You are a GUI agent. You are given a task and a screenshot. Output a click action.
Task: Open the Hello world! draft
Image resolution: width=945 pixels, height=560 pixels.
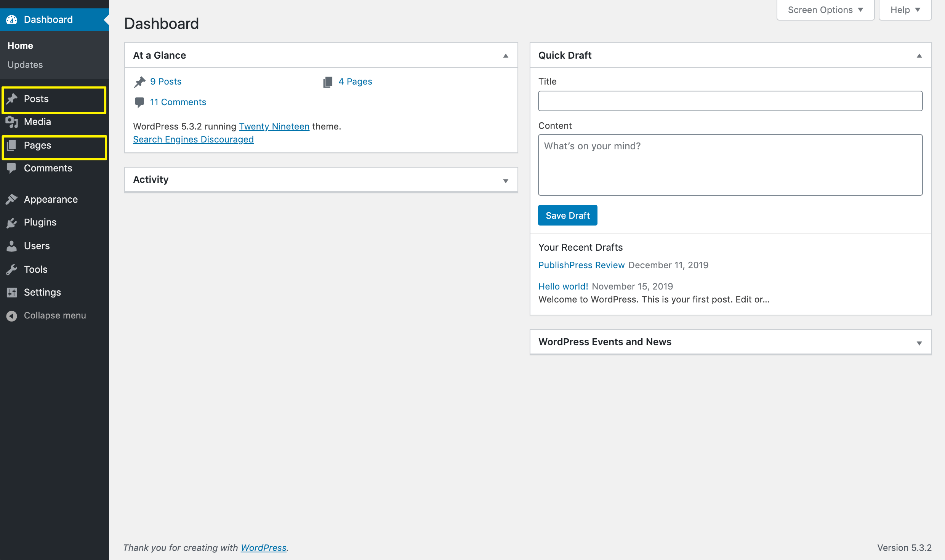coord(563,286)
